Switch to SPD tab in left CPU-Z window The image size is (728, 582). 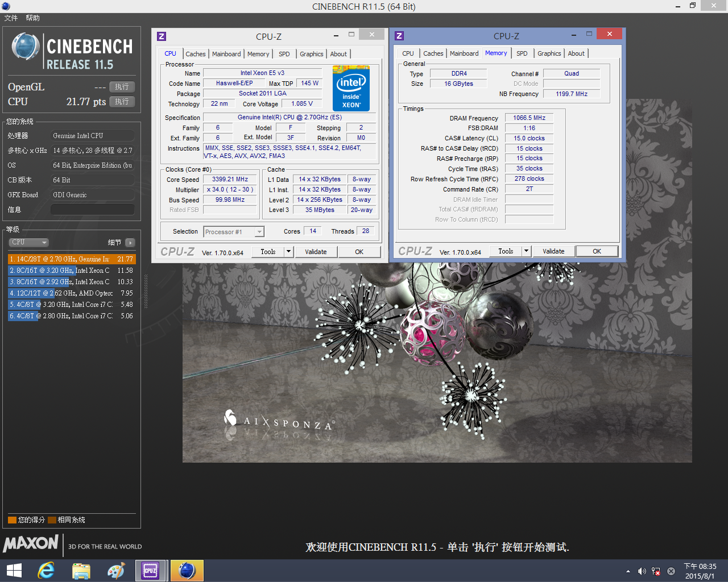pos(284,54)
